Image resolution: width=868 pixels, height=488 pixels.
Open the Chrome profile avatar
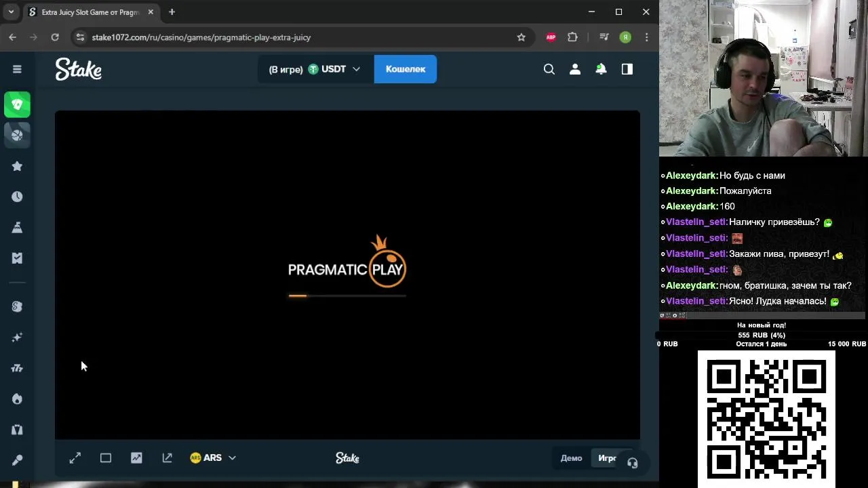(625, 37)
